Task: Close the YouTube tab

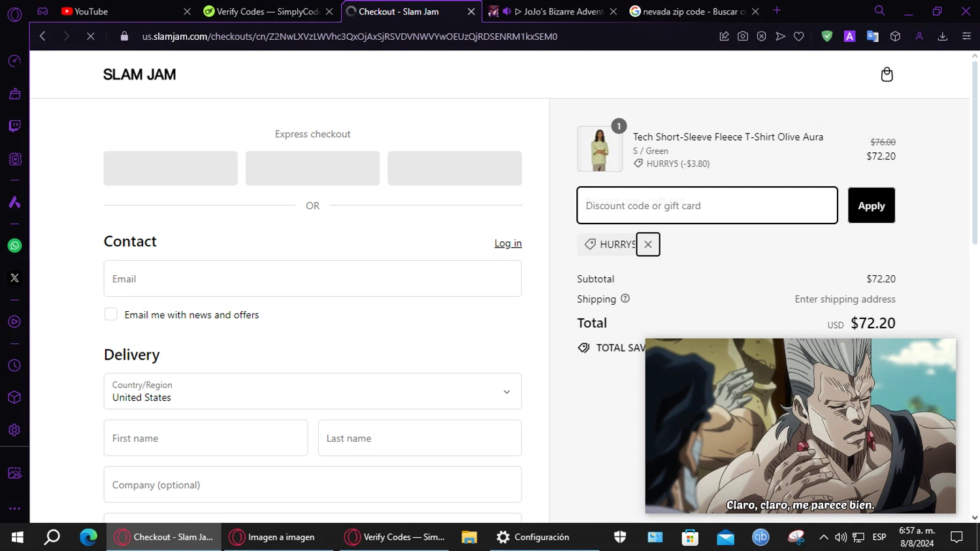Action: [x=187, y=11]
